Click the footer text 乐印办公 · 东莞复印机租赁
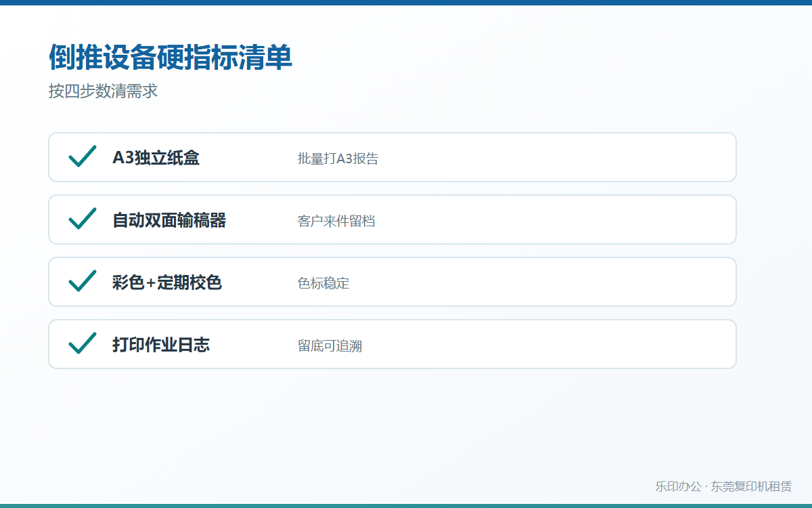This screenshot has height=508, width=812. [x=723, y=486]
